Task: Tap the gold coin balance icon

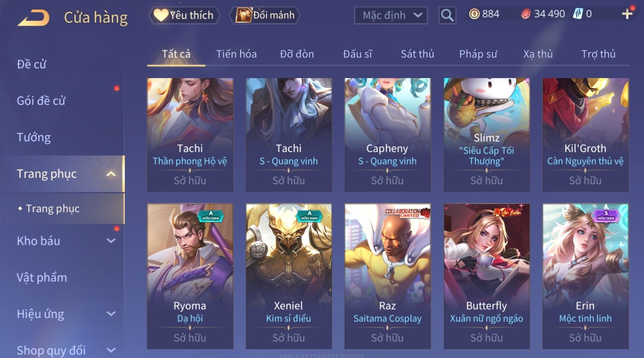Action: [x=474, y=14]
